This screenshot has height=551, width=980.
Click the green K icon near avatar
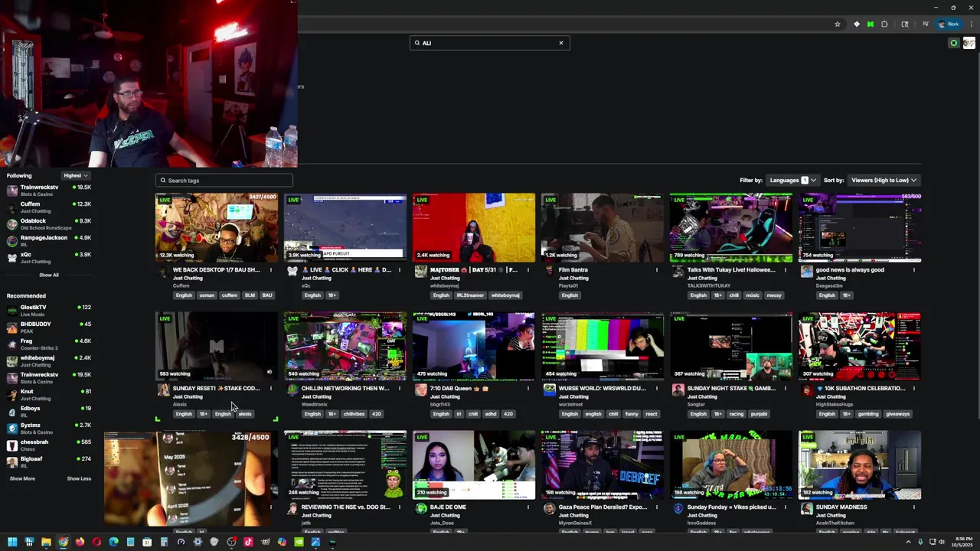pyautogui.click(x=954, y=43)
